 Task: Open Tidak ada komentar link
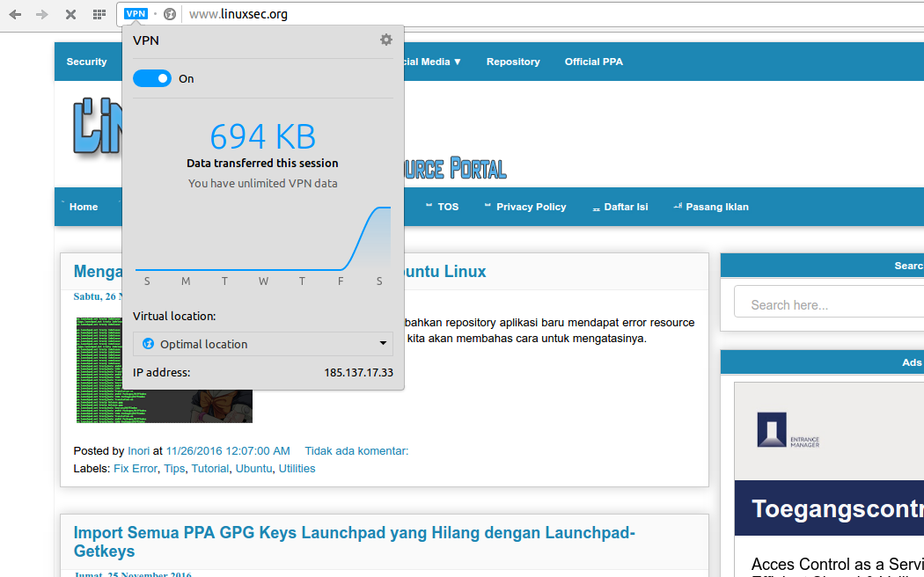356,451
